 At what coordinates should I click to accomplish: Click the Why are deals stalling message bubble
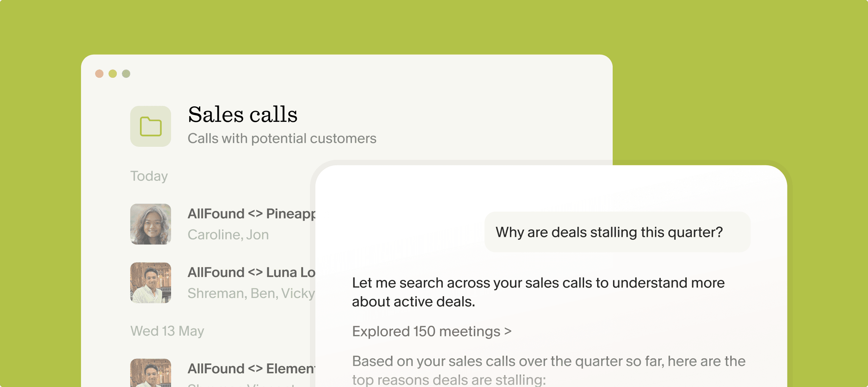pyautogui.click(x=617, y=232)
